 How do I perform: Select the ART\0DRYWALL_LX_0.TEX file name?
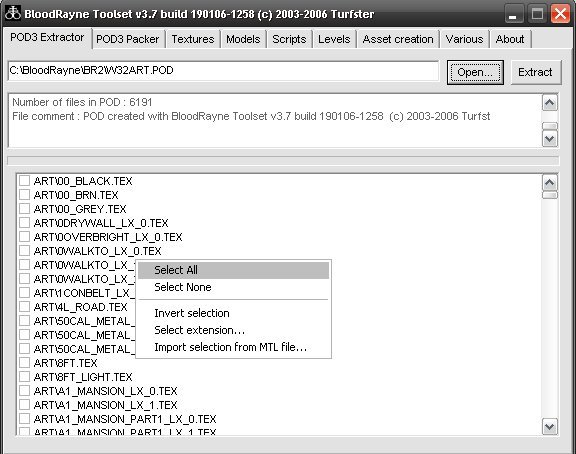pos(101,223)
